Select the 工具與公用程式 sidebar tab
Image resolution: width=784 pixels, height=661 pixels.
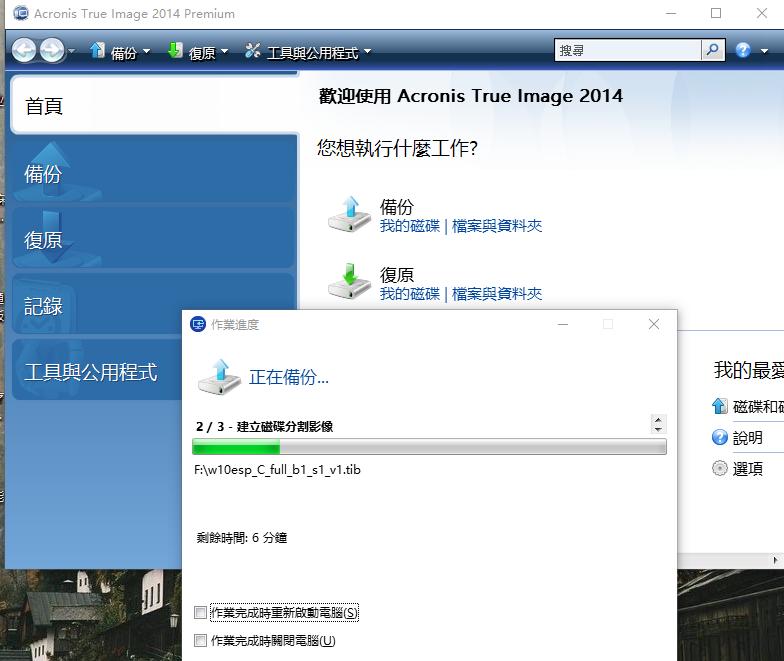click(x=98, y=371)
